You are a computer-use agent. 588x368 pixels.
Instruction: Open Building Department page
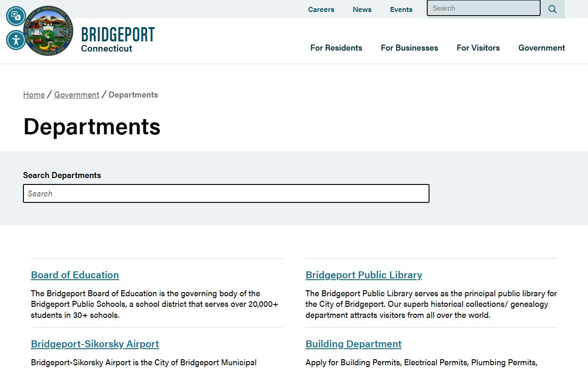(x=353, y=344)
